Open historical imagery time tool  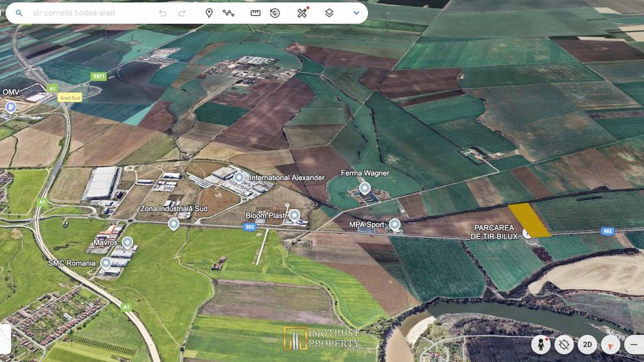(x=275, y=13)
